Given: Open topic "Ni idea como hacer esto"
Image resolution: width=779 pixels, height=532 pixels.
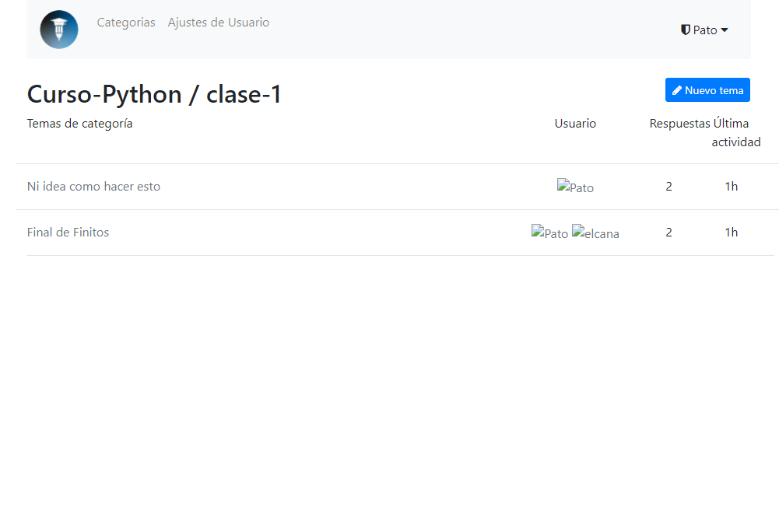Looking at the screenshot, I should pos(93,186).
